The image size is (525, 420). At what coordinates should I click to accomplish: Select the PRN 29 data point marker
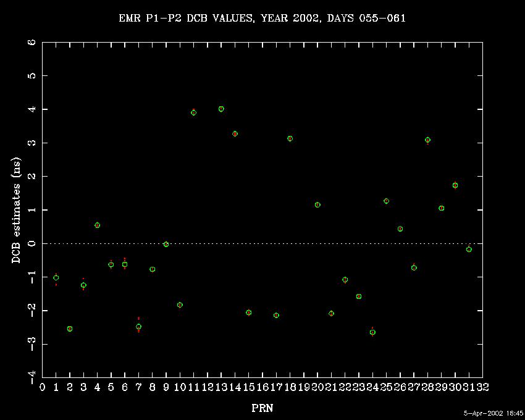tap(441, 208)
